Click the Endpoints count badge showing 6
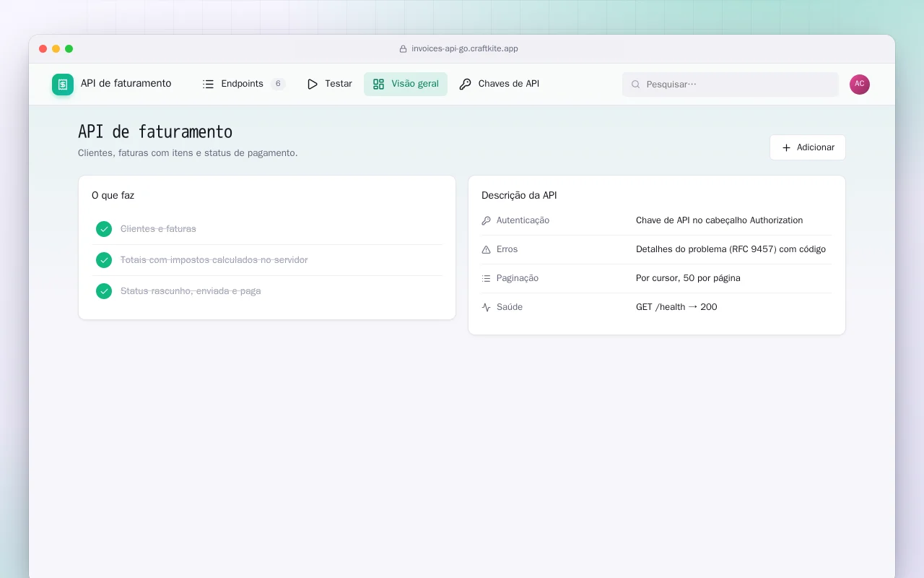The height and width of the screenshot is (578, 924). click(278, 84)
